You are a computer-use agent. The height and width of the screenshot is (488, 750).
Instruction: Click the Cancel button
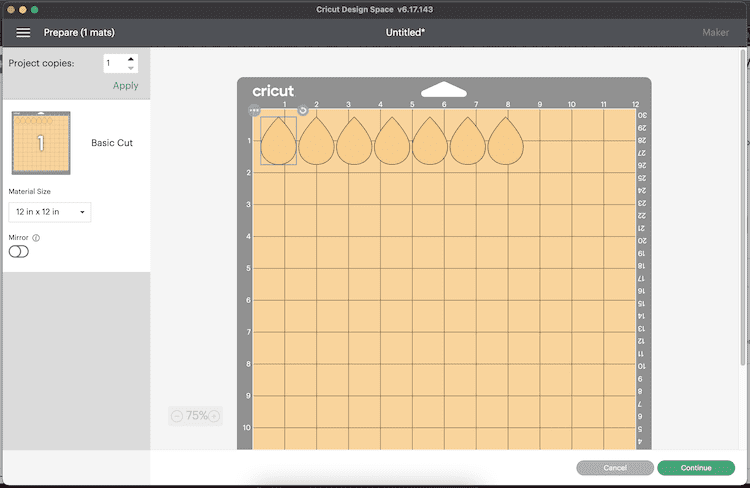point(615,468)
